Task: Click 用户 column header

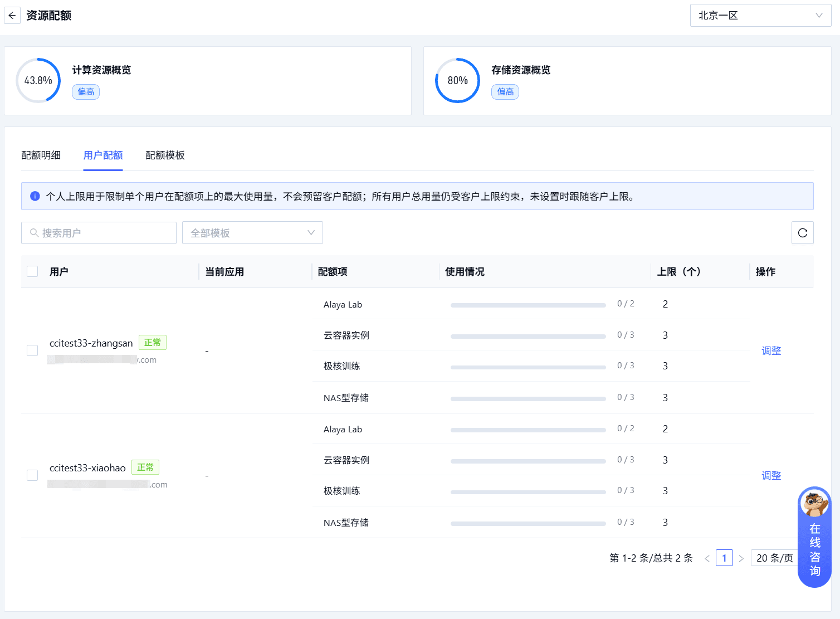Action: point(59,272)
